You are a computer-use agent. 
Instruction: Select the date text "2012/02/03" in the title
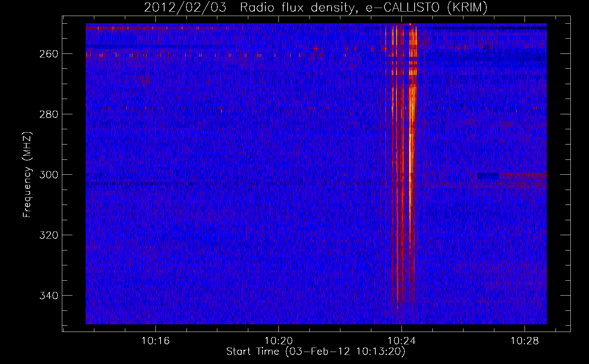(x=185, y=8)
